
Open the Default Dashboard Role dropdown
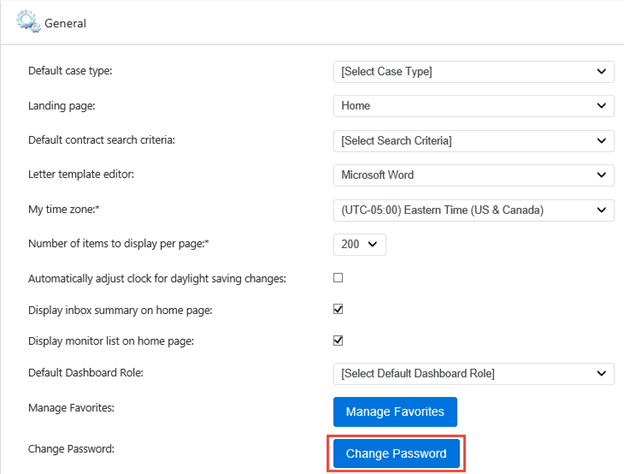click(x=474, y=374)
